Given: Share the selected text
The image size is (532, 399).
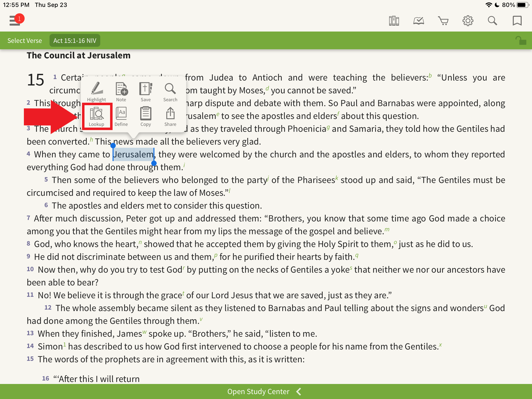Looking at the screenshot, I should 170,117.
